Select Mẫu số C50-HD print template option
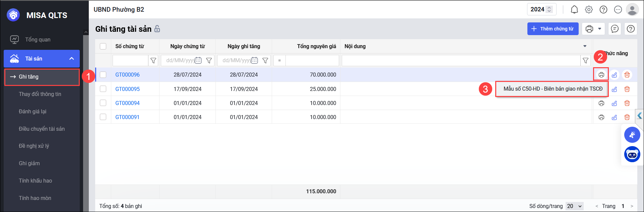Viewport: 644px width, 212px height. coord(553,89)
